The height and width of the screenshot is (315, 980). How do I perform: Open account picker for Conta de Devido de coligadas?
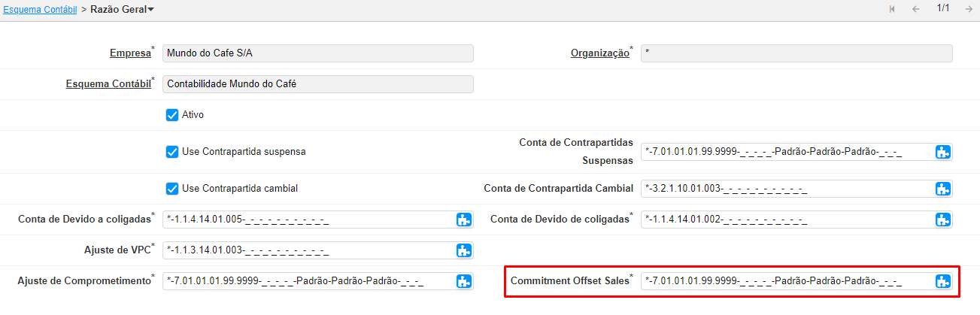coord(943,220)
